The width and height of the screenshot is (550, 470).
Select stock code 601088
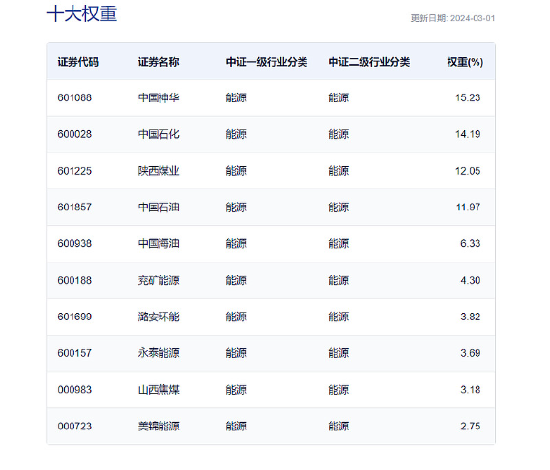click(x=75, y=98)
